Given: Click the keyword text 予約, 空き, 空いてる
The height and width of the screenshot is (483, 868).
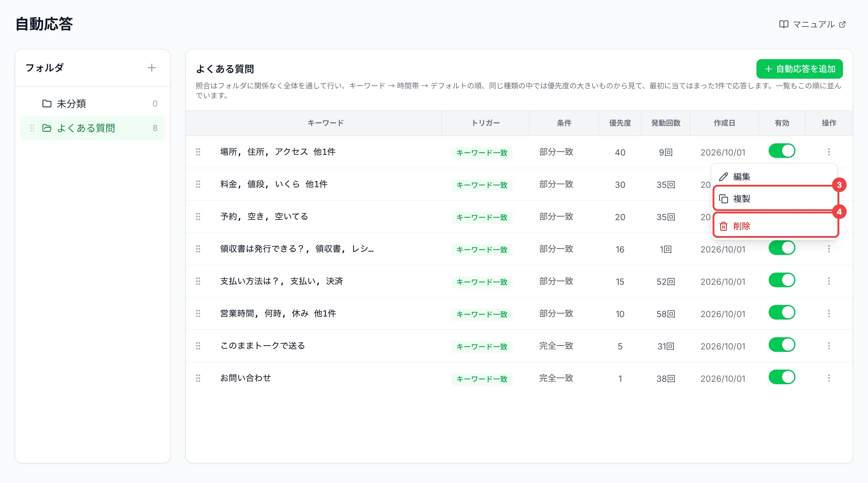Looking at the screenshot, I should [264, 217].
